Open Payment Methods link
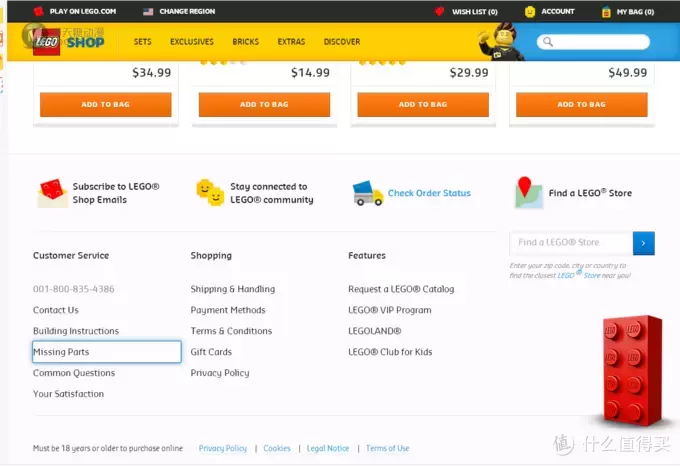680x466 pixels. coord(228,310)
